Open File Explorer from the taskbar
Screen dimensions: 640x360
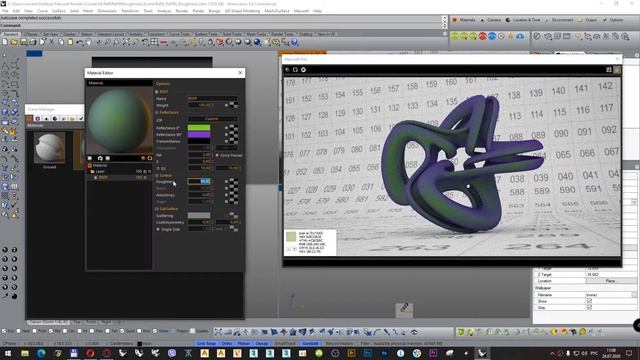(24, 353)
